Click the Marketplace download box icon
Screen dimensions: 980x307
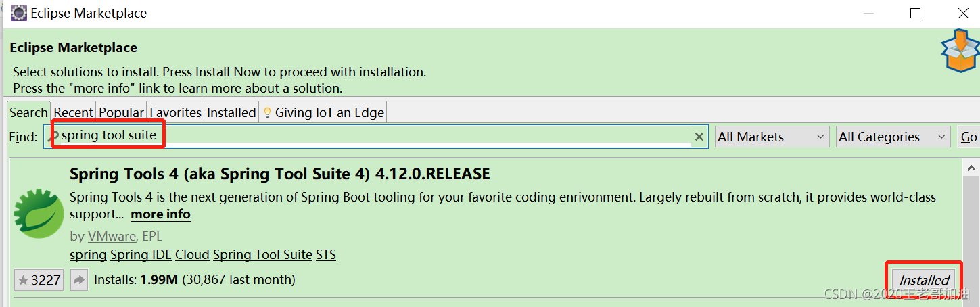coord(960,51)
